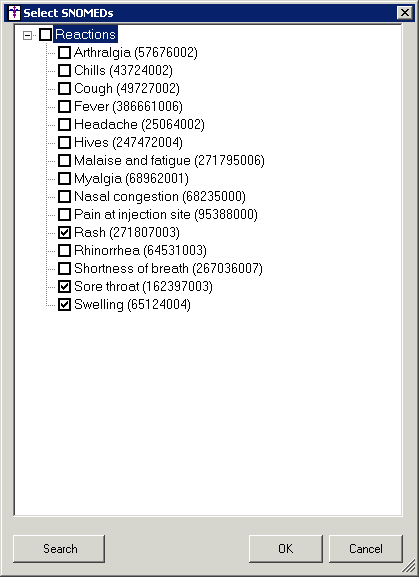Select Nasal congestion (68235000) row text
The image size is (419, 577).
160,197
